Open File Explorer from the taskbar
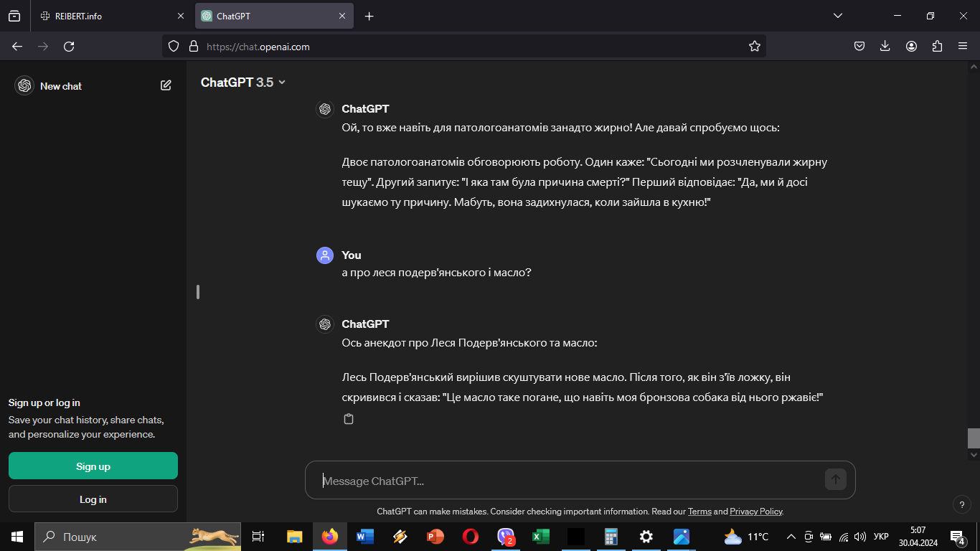 pyautogui.click(x=294, y=537)
